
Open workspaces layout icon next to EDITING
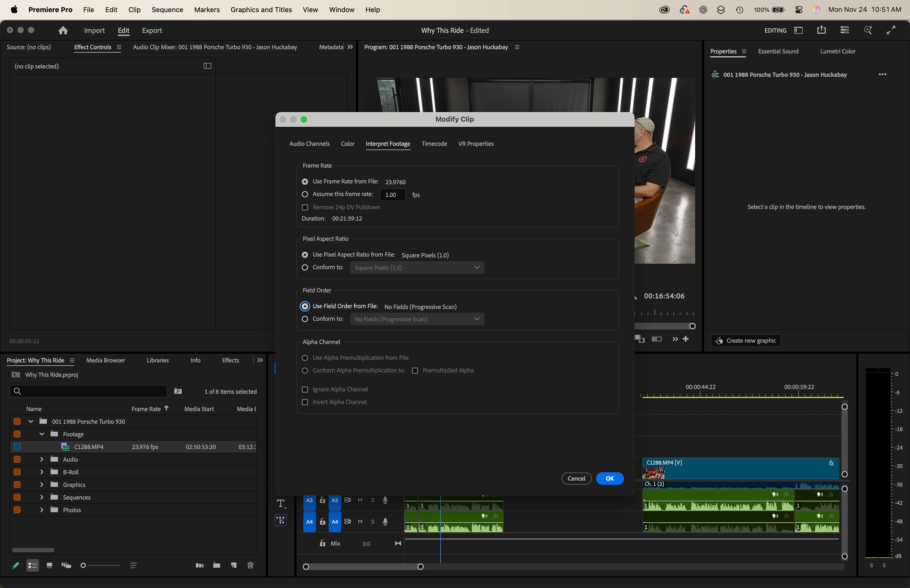click(x=799, y=30)
